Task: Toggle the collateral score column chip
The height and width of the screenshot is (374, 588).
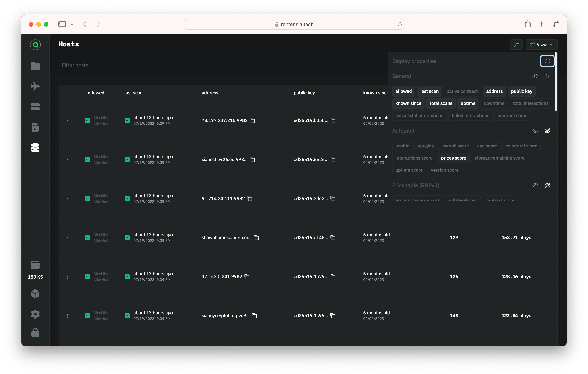Action: pos(521,146)
